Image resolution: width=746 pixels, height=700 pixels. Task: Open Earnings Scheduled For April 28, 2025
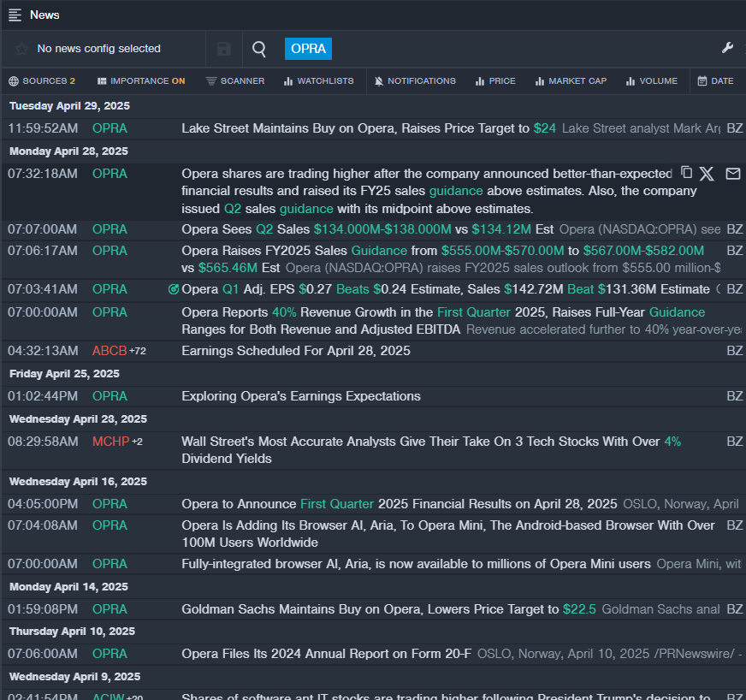click(296, 351)
